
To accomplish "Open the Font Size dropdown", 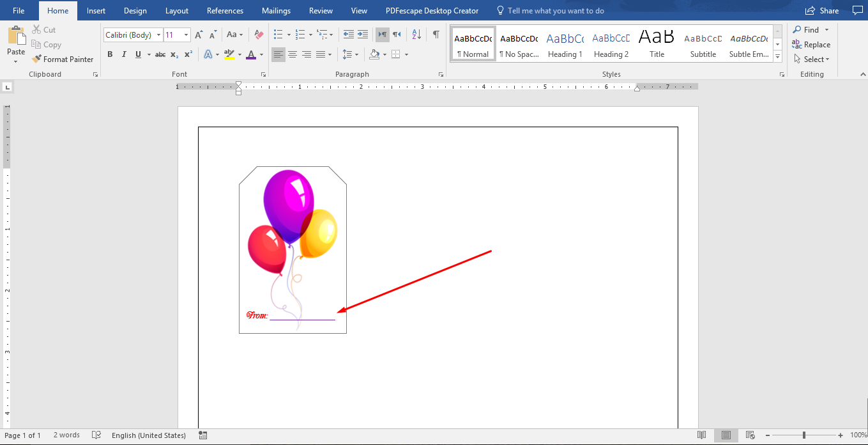I will click(x=185, y=35).
